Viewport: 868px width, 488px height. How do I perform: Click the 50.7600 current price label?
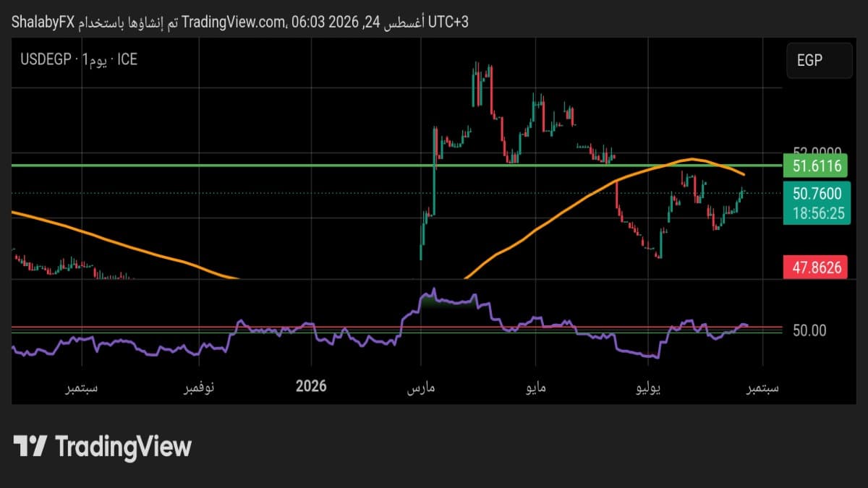point(816,193)
